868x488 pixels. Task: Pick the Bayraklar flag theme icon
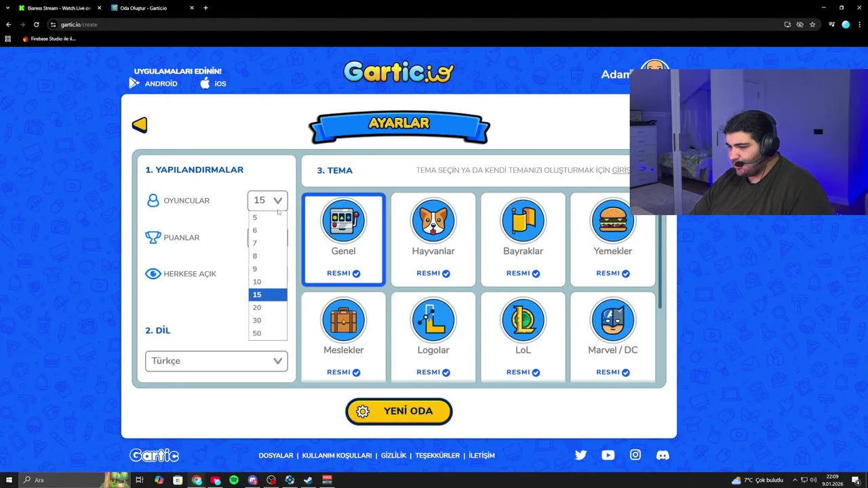[x=523, y=220]
